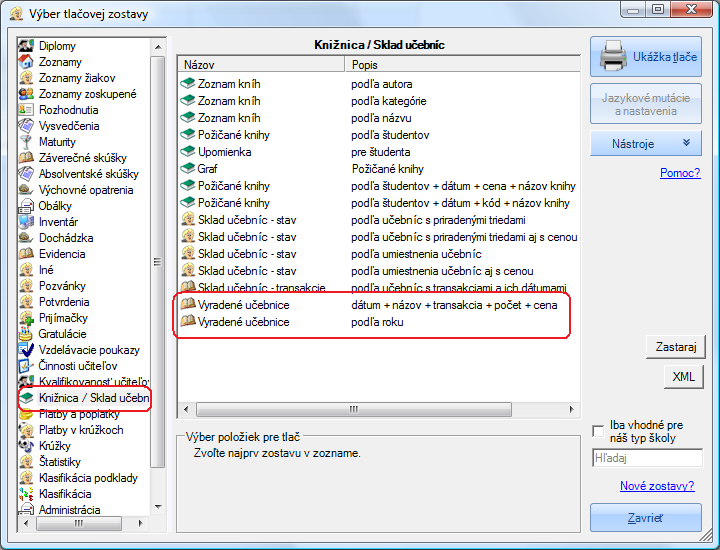The width and height of the screenshot is (720, 550).
Task: Select the Krúžky soccer ball icon
Action: click(26, 446)
